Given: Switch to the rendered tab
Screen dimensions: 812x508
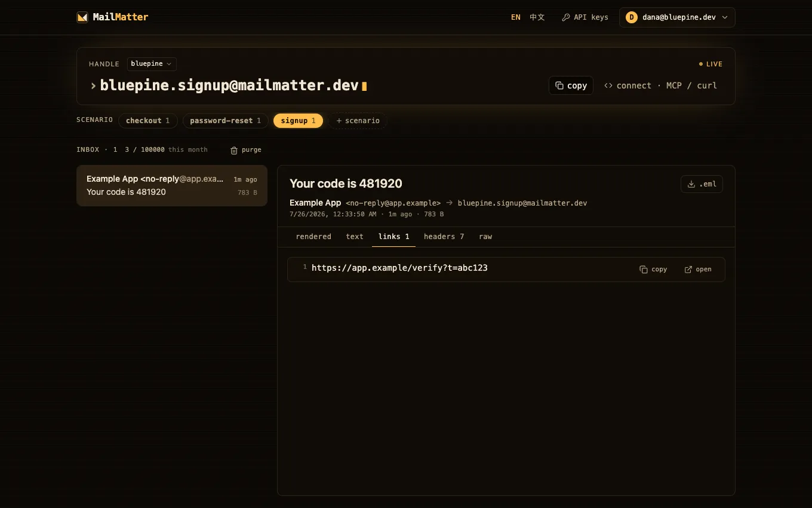Looking at the screenshot, I should coord(313,237).
